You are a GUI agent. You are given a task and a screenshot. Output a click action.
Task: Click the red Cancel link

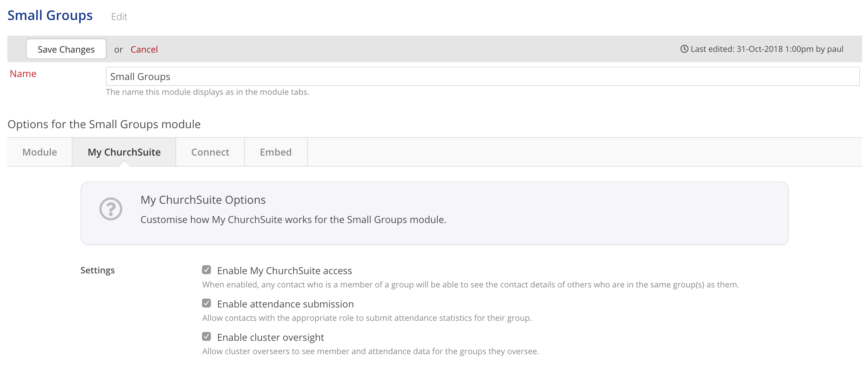tap(144, 49)
